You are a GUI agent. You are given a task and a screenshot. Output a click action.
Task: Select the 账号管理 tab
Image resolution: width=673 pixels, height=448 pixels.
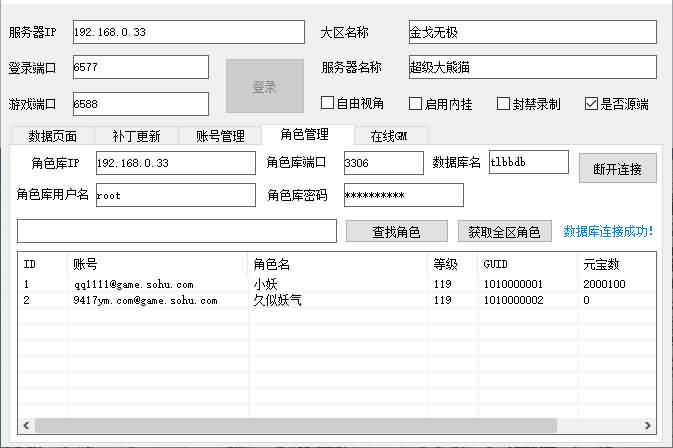[x=220, y=136]
